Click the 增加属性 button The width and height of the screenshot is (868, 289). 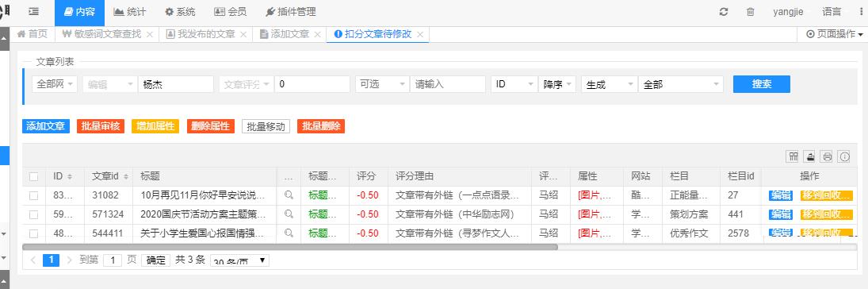(x=155, y=126)
